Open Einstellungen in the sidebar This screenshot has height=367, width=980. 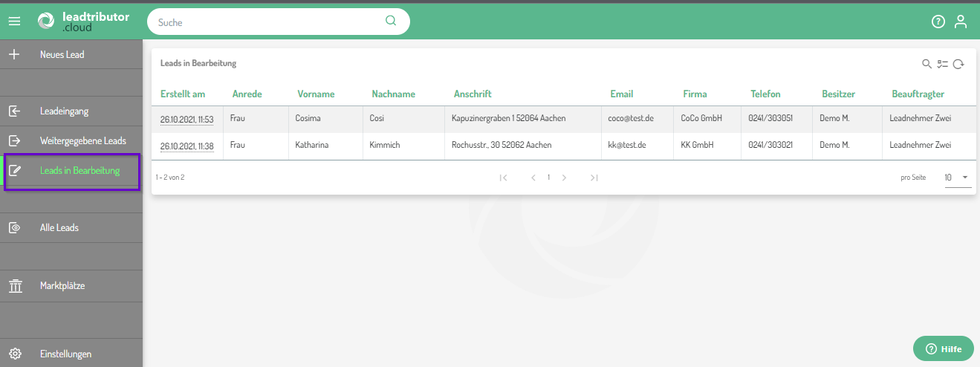tap(65, 354)
